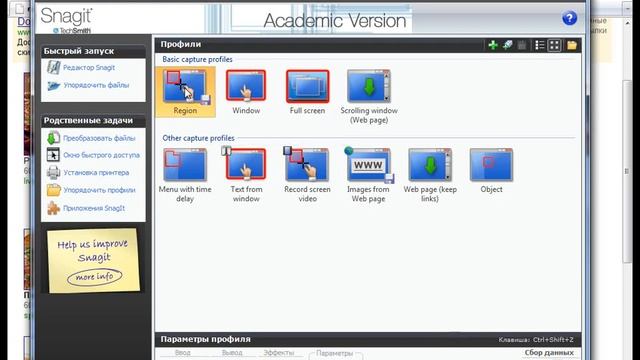The height and width of the screenshot is (360, 640).
Task: Select the Window capture profile
Action: point(246,92)
